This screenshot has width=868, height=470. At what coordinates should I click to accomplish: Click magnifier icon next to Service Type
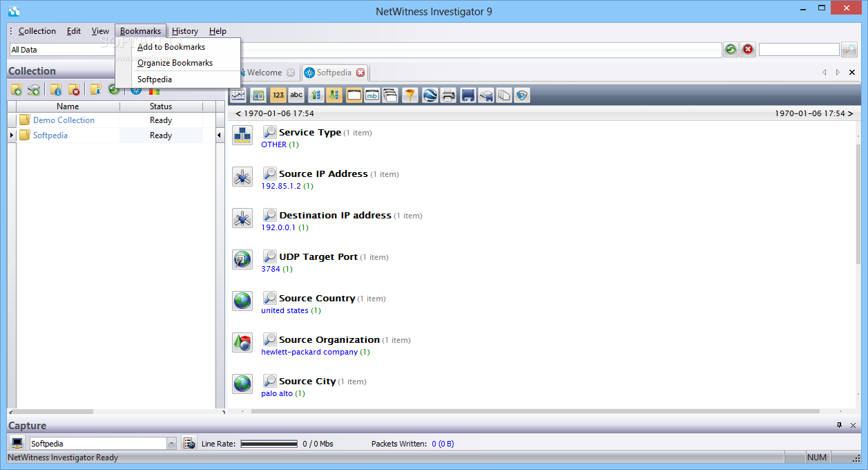click(270, 132)
